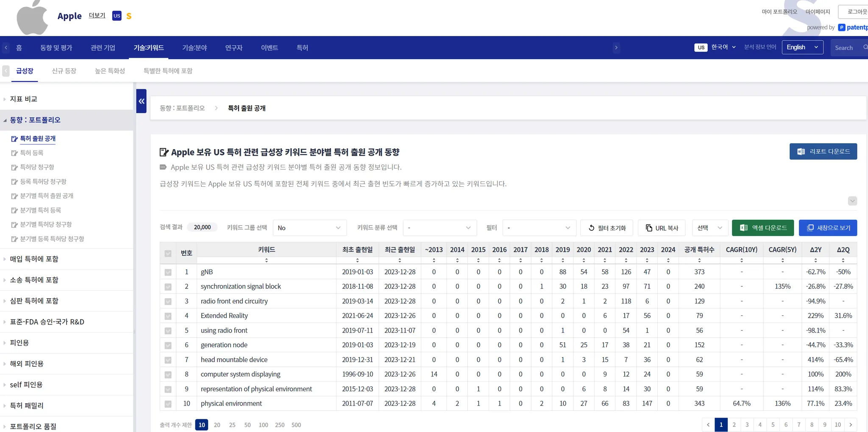Image resolution: width=868 pixels, height=432 pixels.
Task: Go to previous page with left arrow
Action: coord(708,424)
